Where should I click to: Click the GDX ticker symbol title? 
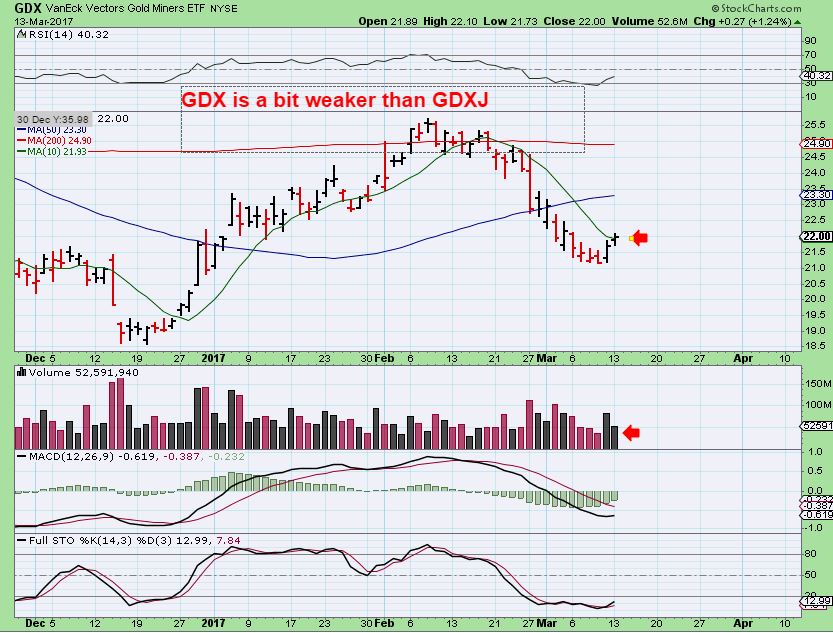28,8
